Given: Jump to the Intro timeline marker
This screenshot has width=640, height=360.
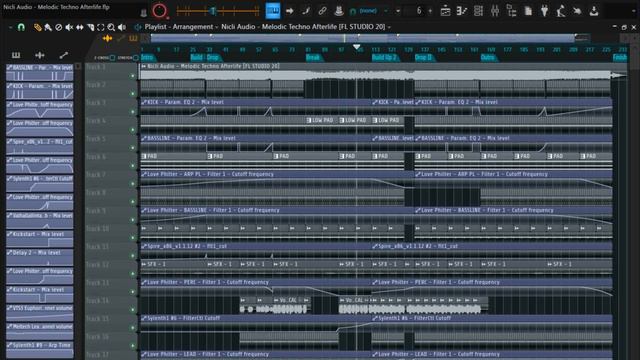Looking at the screenshot, I should (147, 58).
